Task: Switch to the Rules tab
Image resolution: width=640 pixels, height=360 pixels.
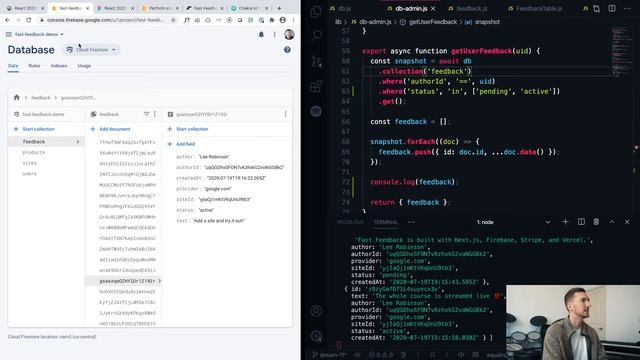Action: tap(34, 66)
